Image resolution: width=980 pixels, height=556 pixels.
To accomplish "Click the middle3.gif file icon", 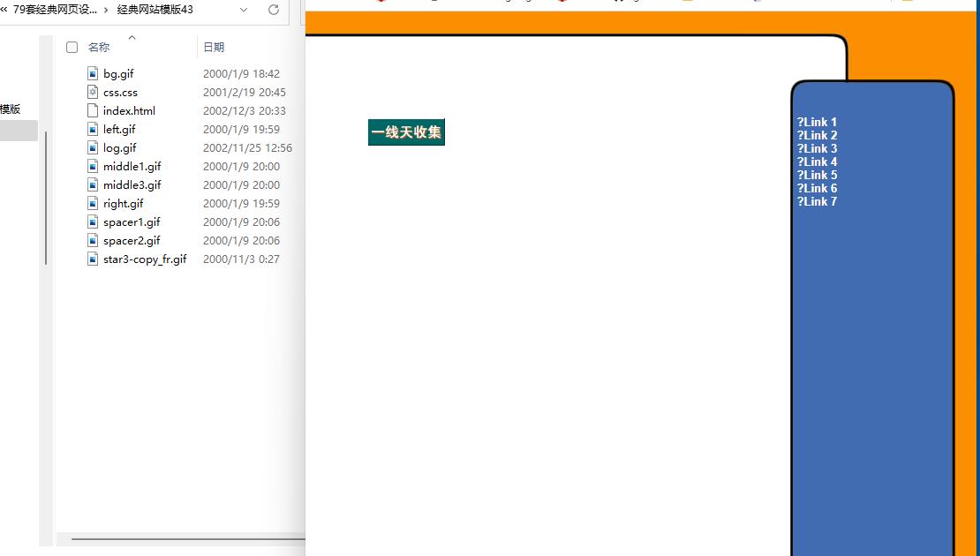I will coord(93,185).
